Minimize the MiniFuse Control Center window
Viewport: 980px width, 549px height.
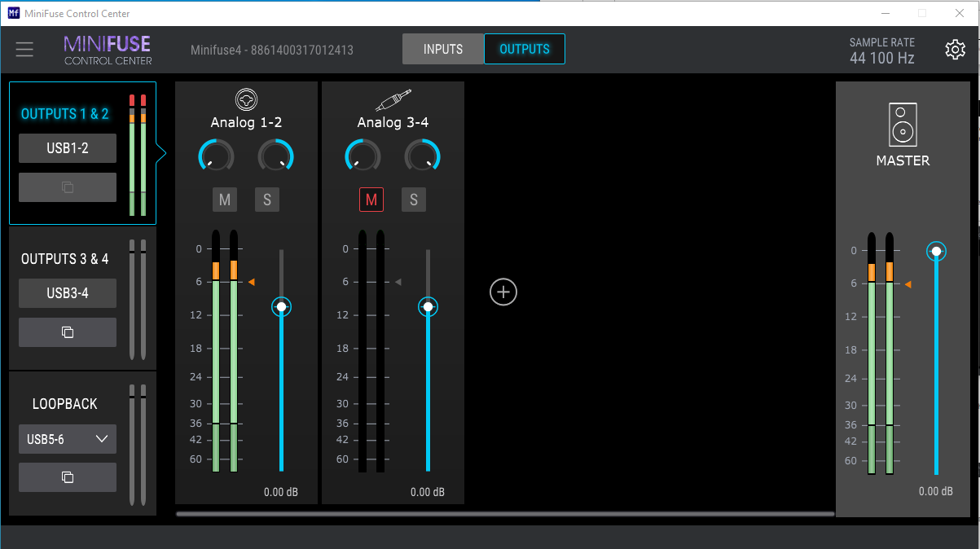coord(885,13)
